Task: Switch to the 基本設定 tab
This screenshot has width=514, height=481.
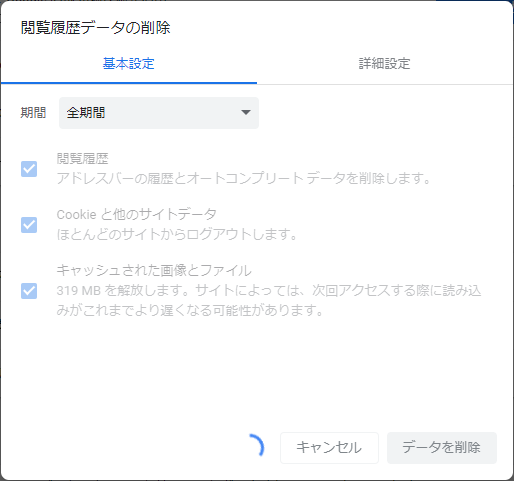Action: tap(129, 63)
